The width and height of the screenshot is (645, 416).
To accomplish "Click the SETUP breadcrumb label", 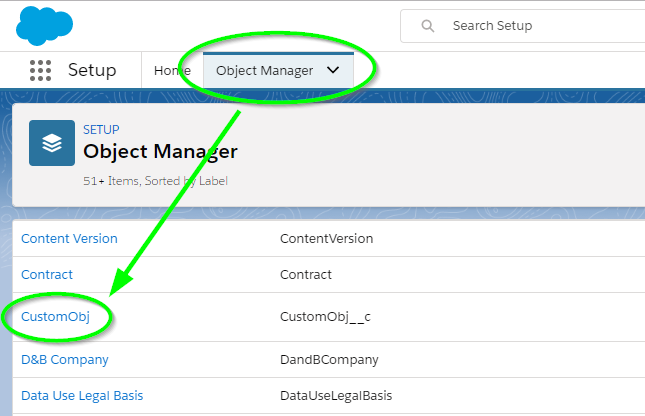I will (x=101, y=130).
